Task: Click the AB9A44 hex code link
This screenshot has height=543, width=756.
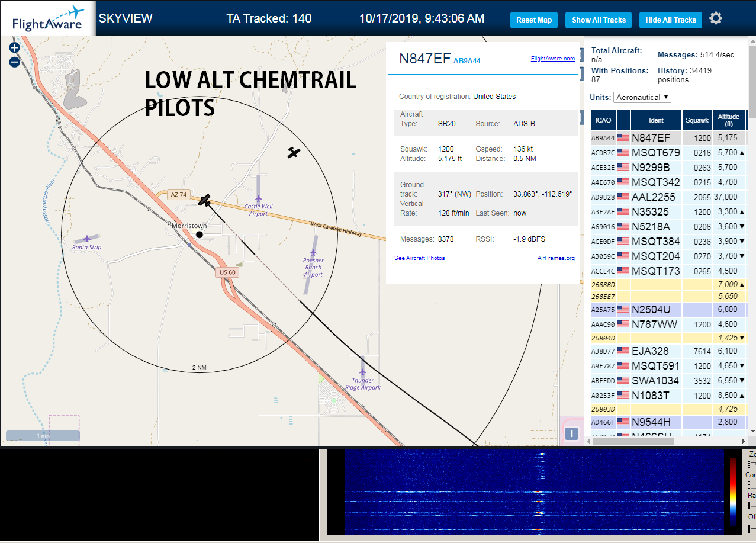Action: point(467,60)
